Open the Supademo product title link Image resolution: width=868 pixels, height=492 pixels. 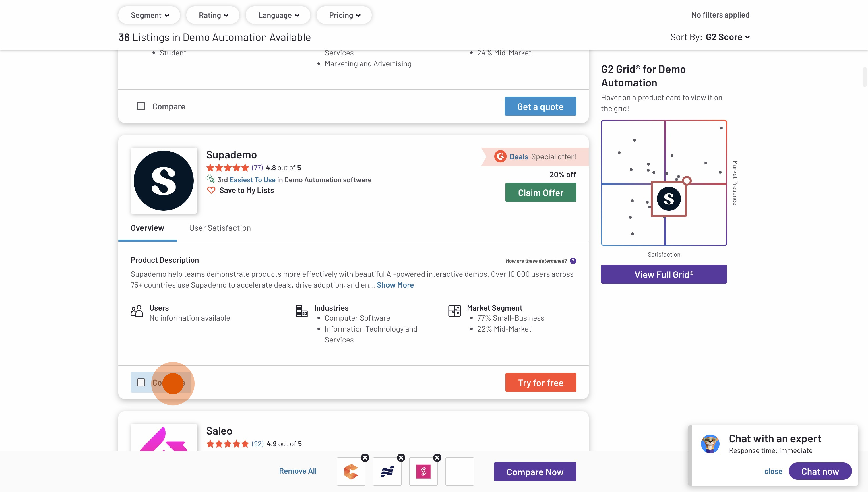click(x=231, y=155)
